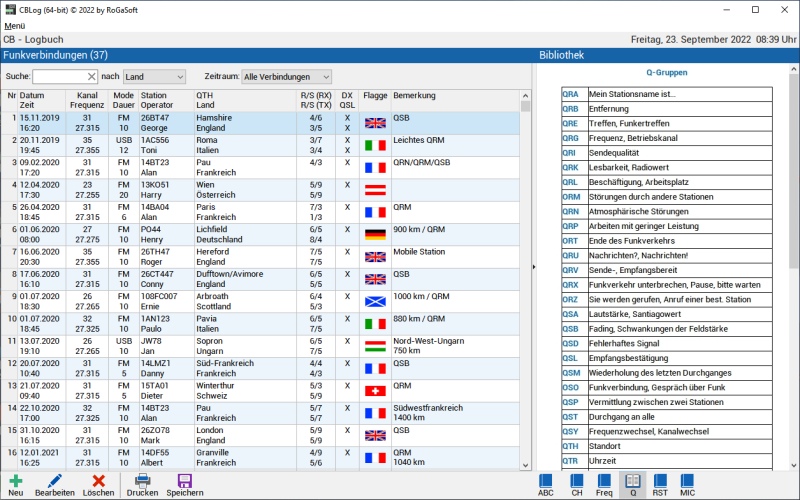800x500 pixels.
Task: Click the QRA Q-group entry
Action: tap(570, 94)
